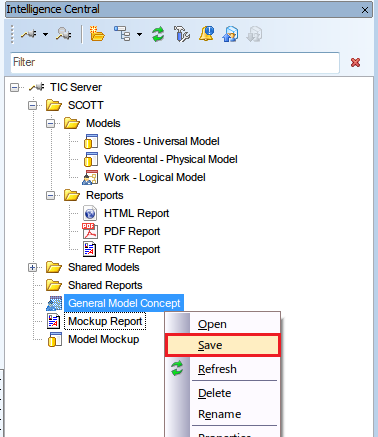Screen dimensions: 378x437
Task: Open the connect icon dropdown arrow
Action: pos(46,34)
